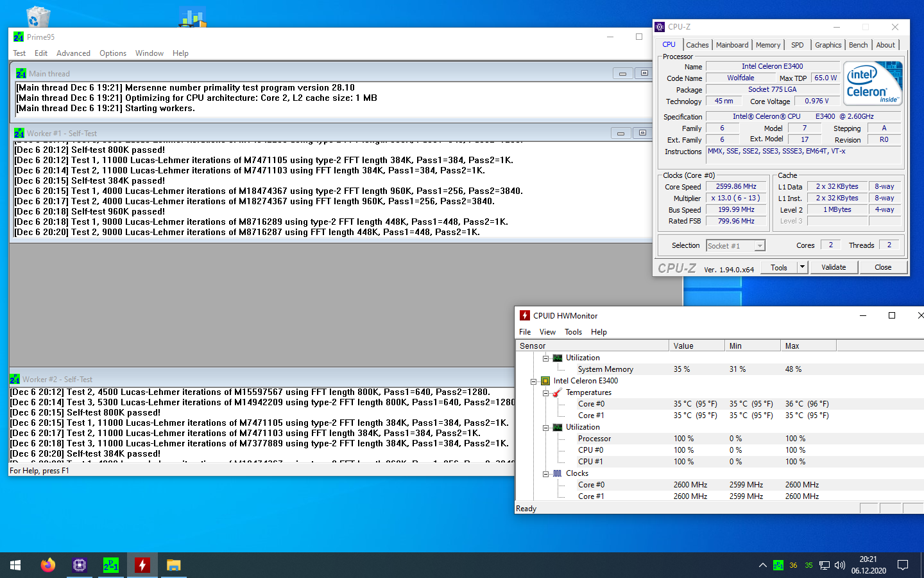Click the CPU-Z title bar icon
The image size is (924, 578).
click(x=660, y=27)
